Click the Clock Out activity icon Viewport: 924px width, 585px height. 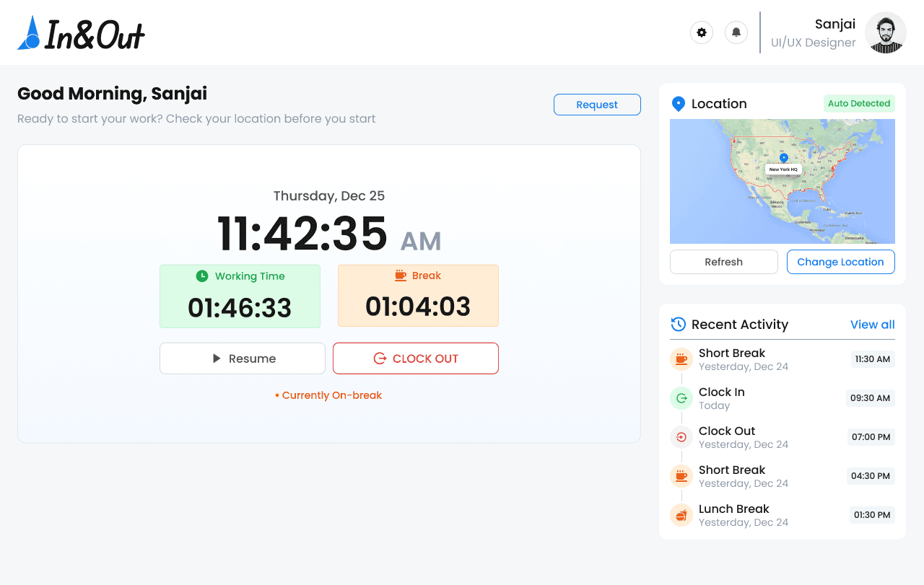(x=681, y=437)
